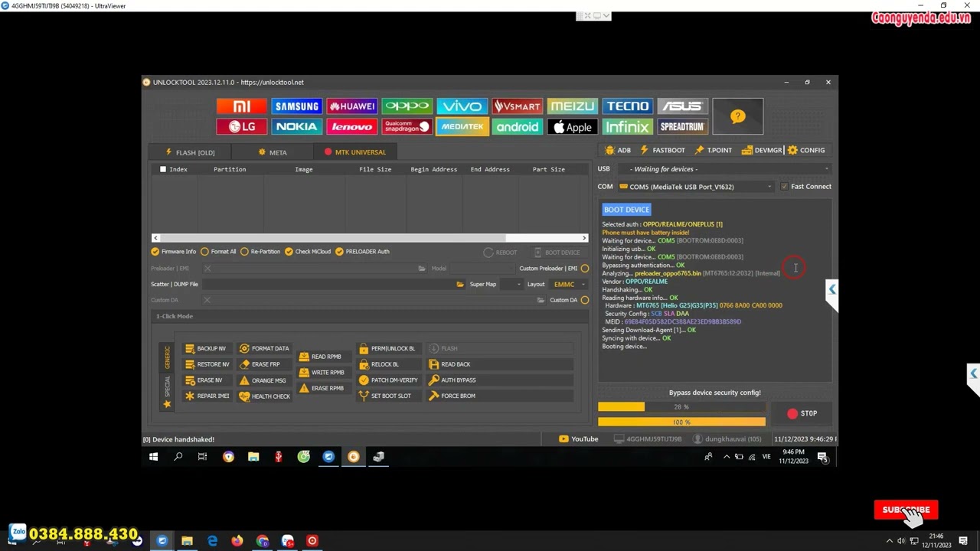Screen dimensions: 980x551
Task: Choose the Infinix brand icon
Action: [627, 127]
